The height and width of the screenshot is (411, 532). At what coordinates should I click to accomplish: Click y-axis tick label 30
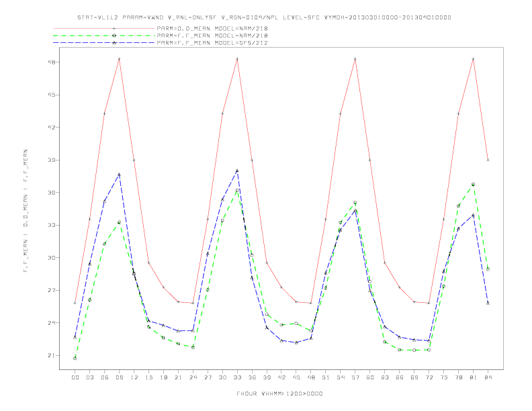coord(52,258)
